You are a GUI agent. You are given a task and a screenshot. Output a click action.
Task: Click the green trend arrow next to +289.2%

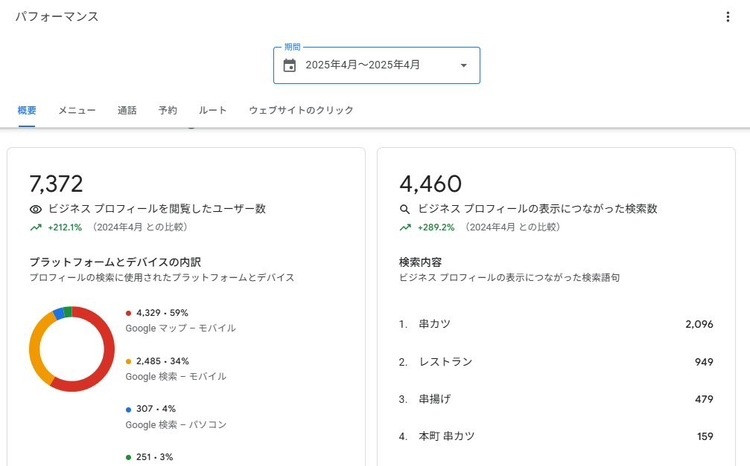[405, 227]
